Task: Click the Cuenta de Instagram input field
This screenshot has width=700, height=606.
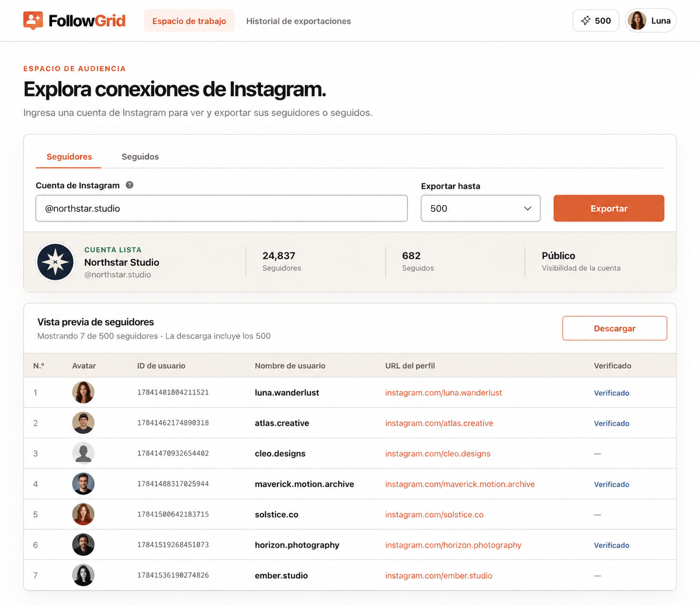Action: click(221, 208)
